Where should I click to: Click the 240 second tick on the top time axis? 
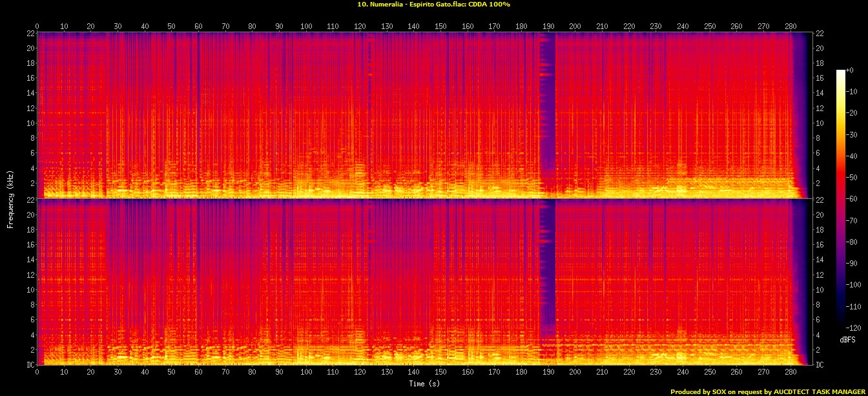click(683, 26)
